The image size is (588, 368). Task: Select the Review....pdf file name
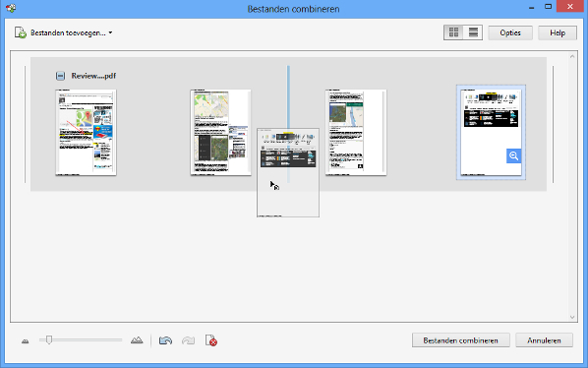click(x=93, y=76)
